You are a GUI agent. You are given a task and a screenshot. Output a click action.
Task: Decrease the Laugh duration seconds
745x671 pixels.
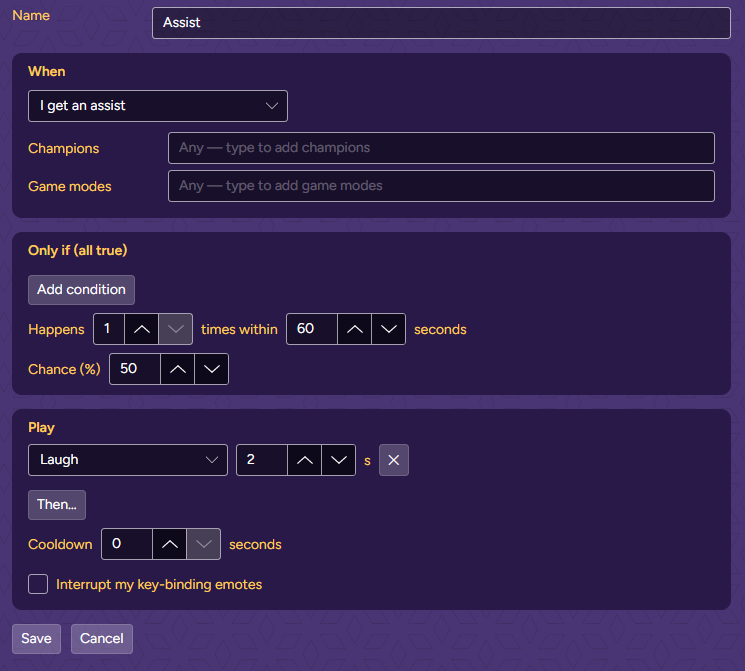(x=338, y=460)
